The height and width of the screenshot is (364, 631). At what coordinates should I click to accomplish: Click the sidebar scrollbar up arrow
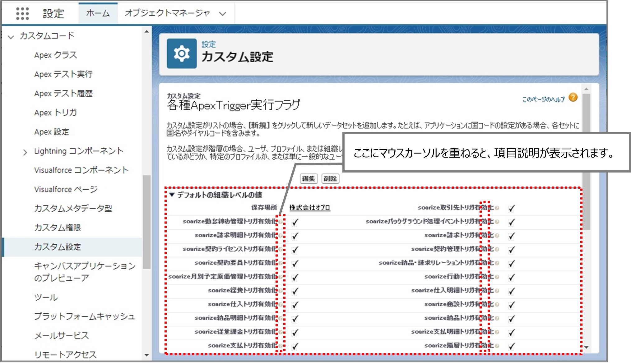[146, 31]
